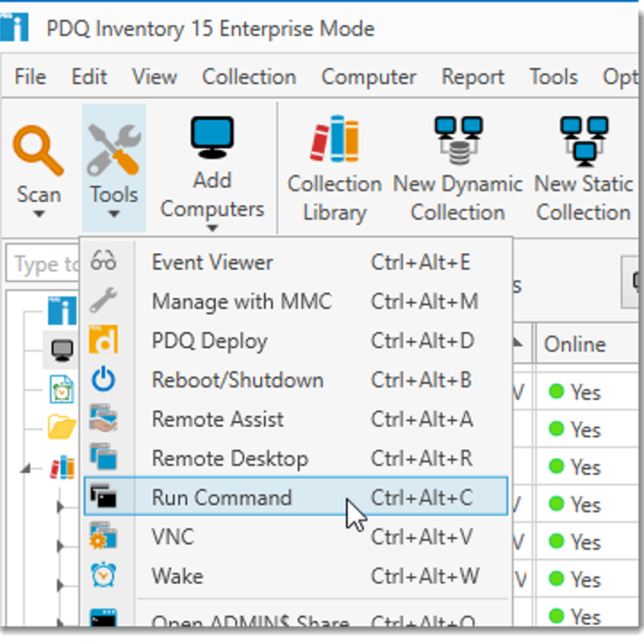Click the VNC gear window icon

click(103, 536)
